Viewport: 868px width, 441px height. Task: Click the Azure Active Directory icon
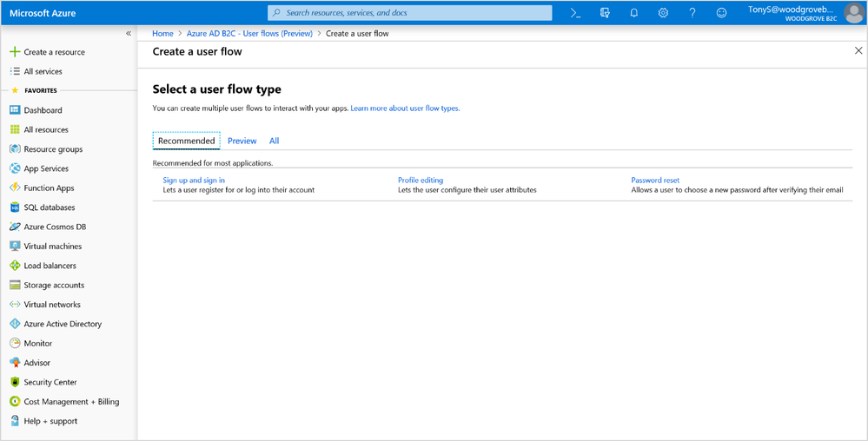pos(15,324)
